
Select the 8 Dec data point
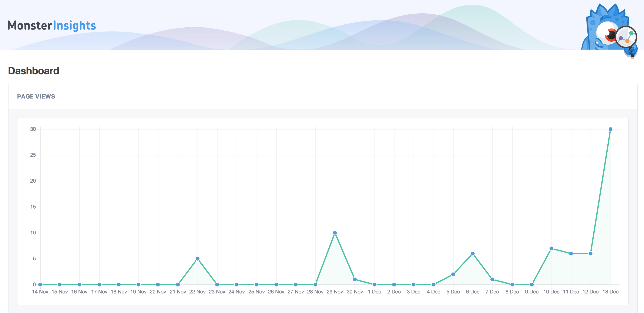tap(512, 285)
